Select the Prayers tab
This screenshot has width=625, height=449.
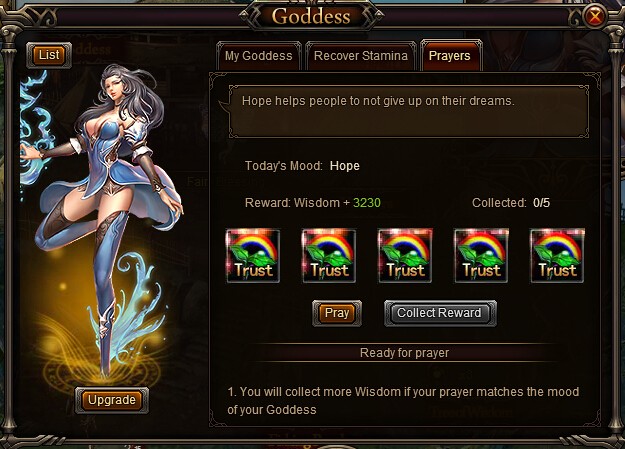(451, 55)
